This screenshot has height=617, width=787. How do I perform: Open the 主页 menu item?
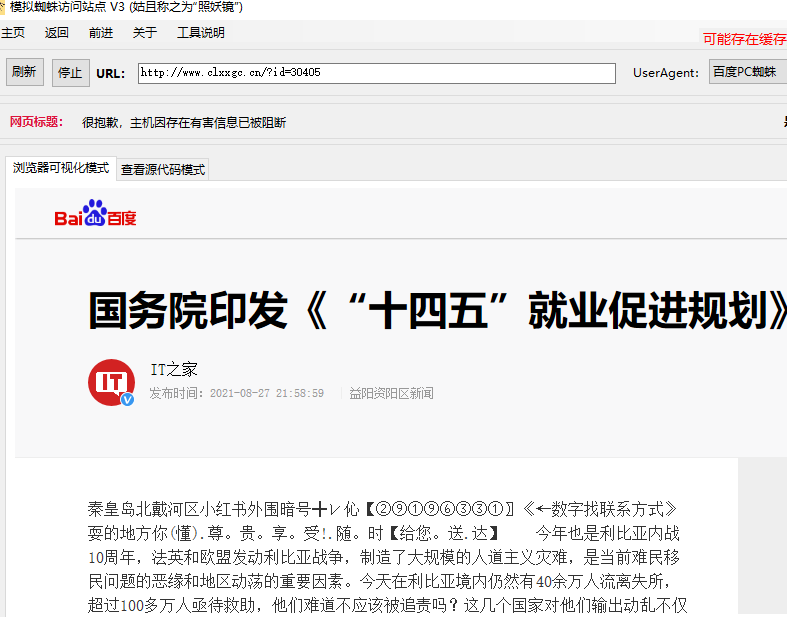pyautogui.click(x=13, y=33)
